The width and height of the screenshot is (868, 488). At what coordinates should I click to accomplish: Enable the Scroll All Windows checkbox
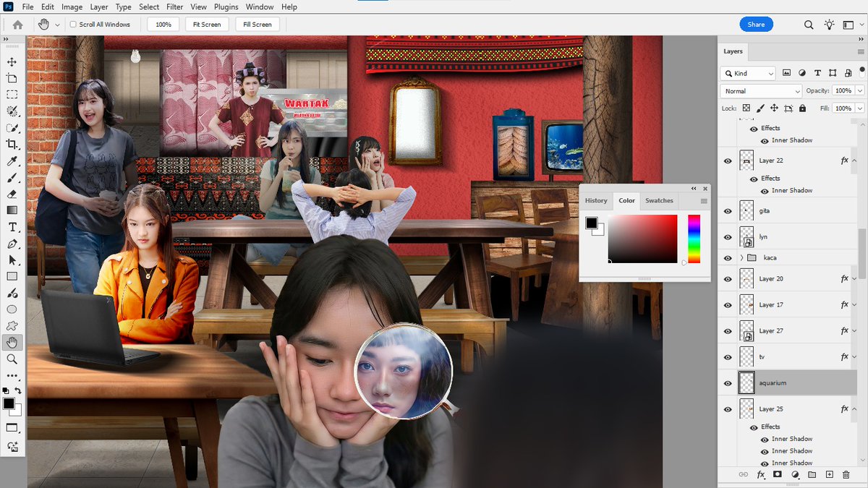pyautogui.click(x=72, y=24)
